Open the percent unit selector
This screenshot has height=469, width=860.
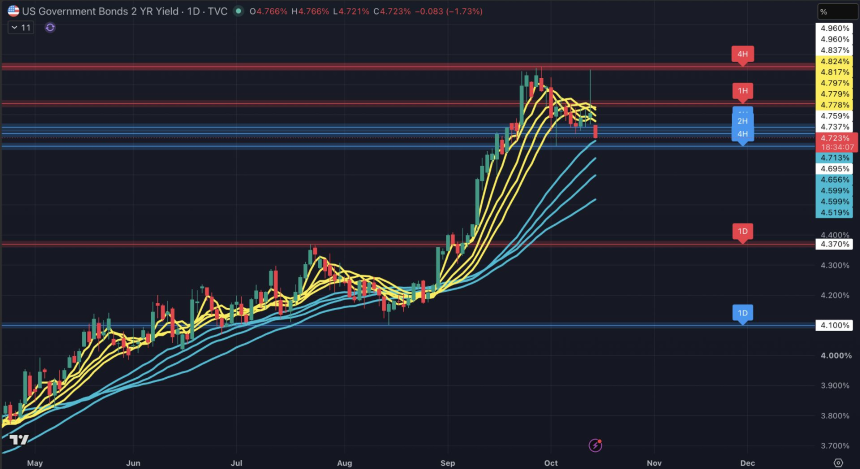click(836, 12)
